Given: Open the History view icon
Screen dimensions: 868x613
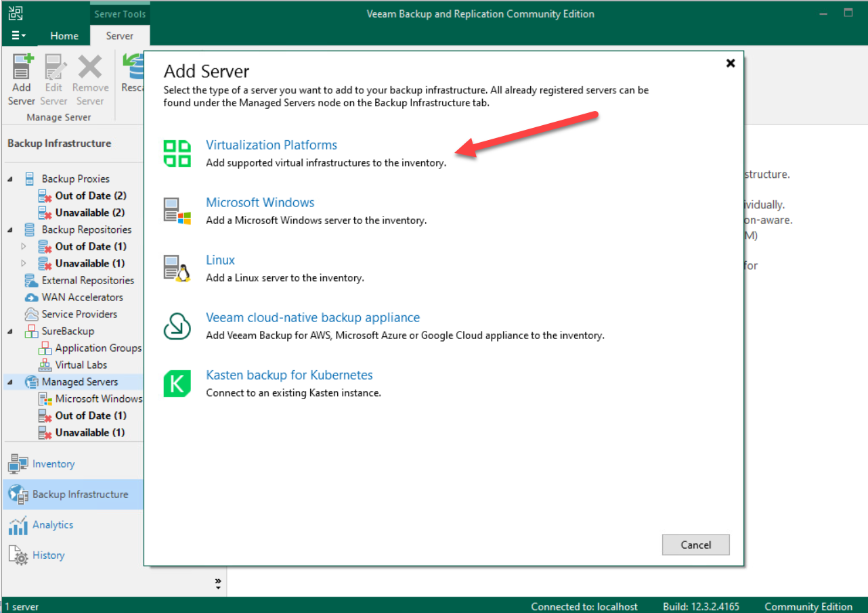Looking at the screenshot, I should 18,555.
